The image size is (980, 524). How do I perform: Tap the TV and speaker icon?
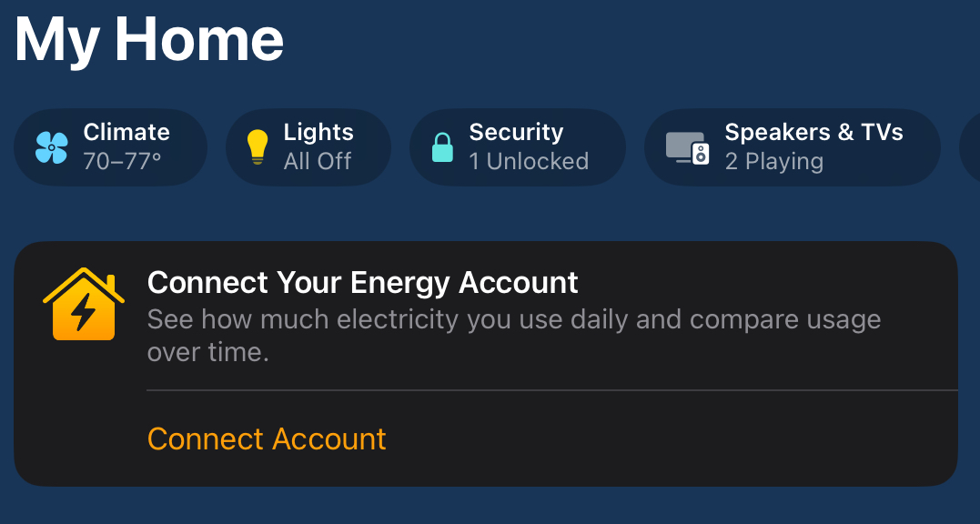coord(688,148)
